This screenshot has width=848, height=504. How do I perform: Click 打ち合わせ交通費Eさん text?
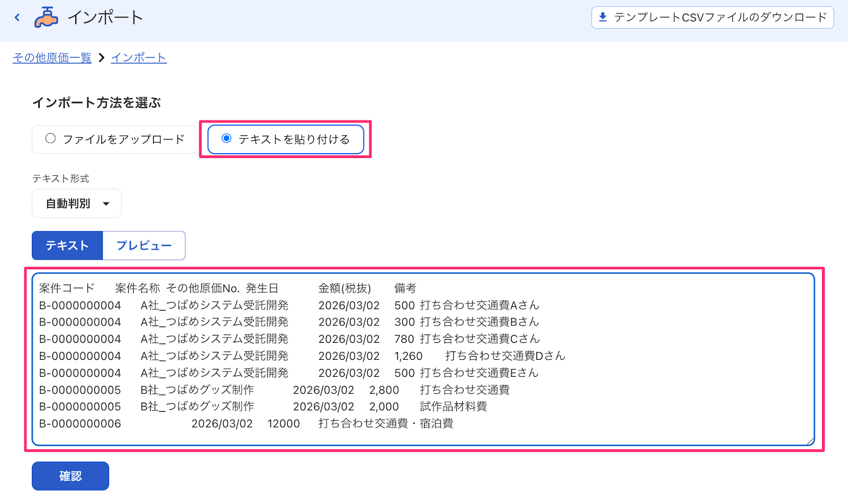480,373
